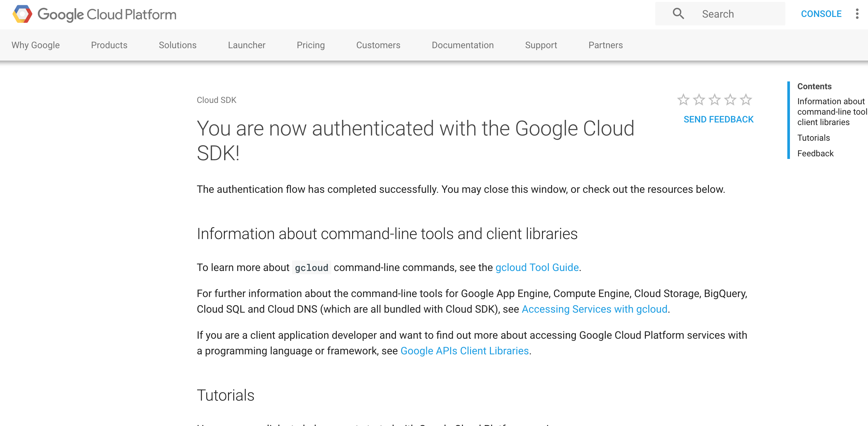Screen dimensions: 868x426
Task: Open the vertical three-dot menu
Action: 857,14
